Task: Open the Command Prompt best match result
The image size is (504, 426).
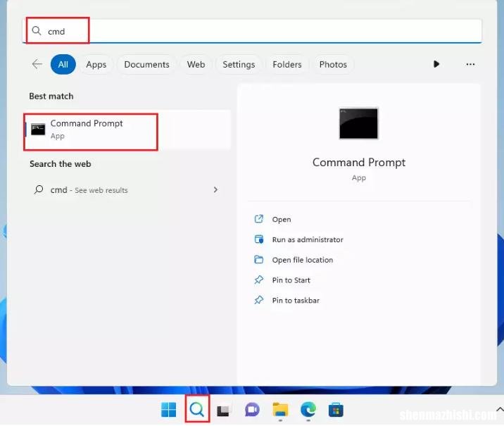Action: click(x=127, y=130)
